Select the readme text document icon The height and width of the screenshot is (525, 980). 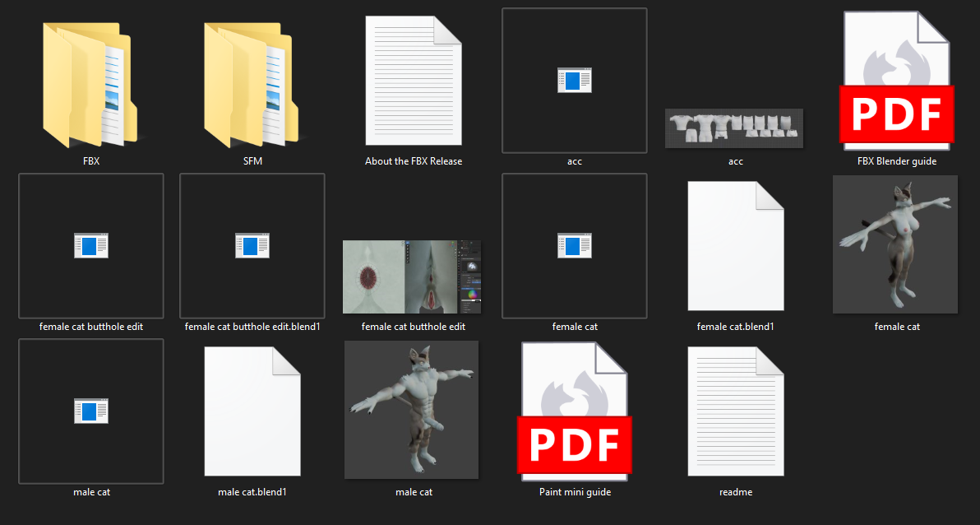click(736, 411)
